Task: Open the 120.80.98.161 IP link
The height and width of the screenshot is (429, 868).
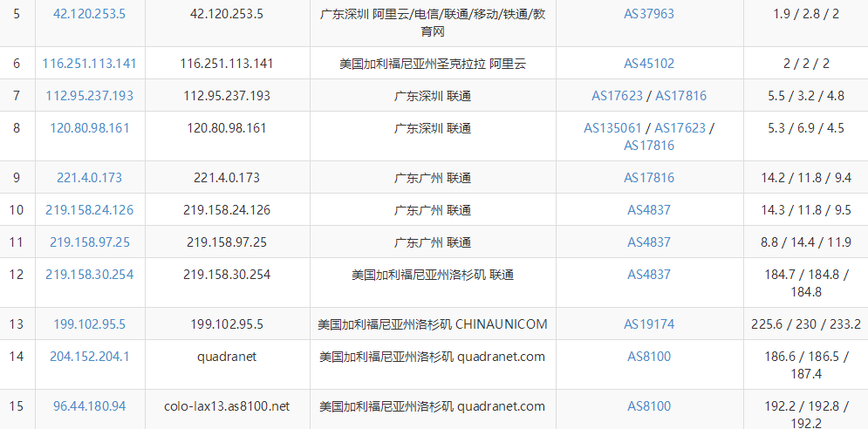Action: [x=89, y=128]
